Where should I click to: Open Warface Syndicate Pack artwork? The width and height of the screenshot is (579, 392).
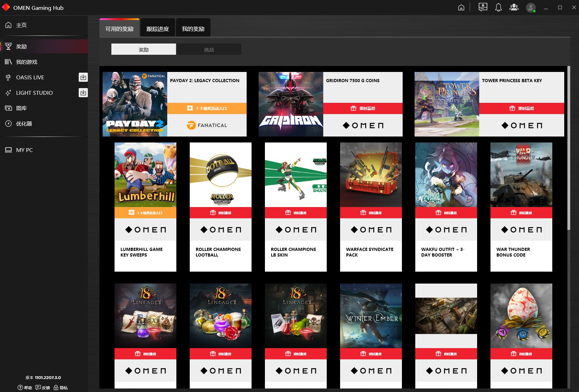[x=371, y=175]
